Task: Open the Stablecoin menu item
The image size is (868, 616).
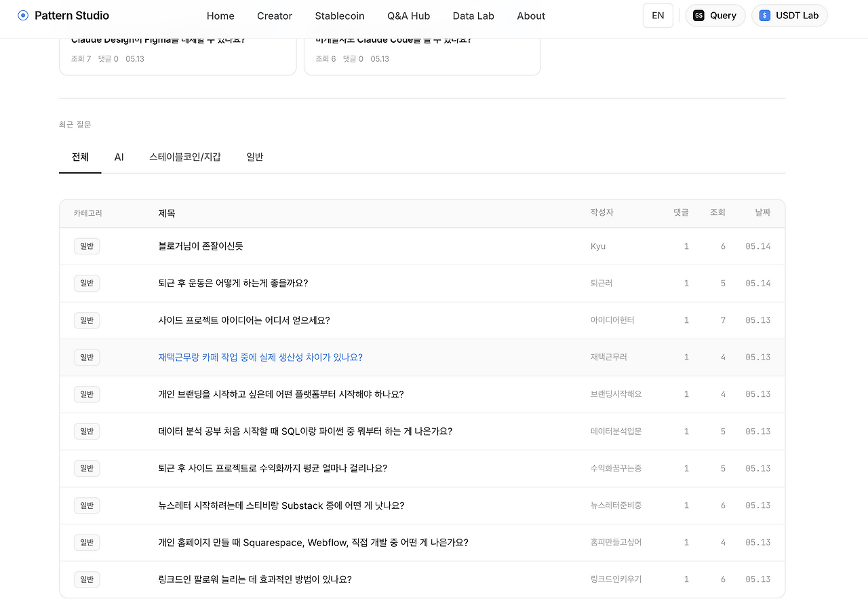Action: (x=340, y=16)
